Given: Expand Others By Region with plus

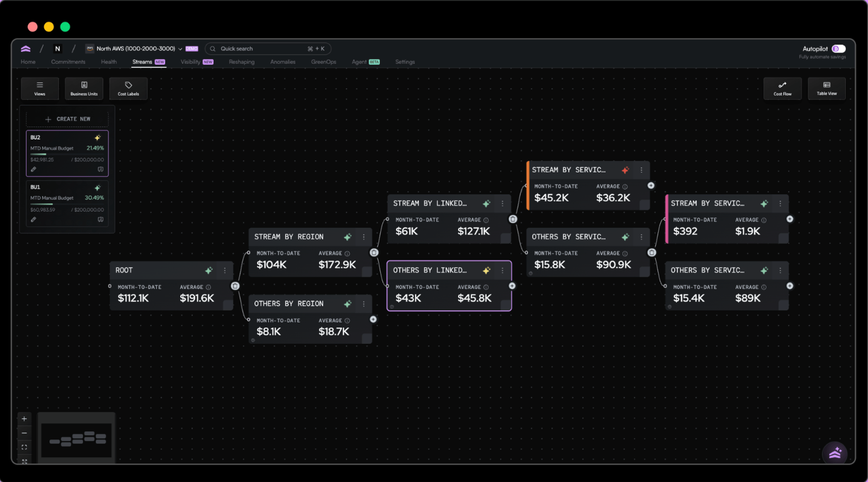Looking at the screenshot, I should pos(373,319).
